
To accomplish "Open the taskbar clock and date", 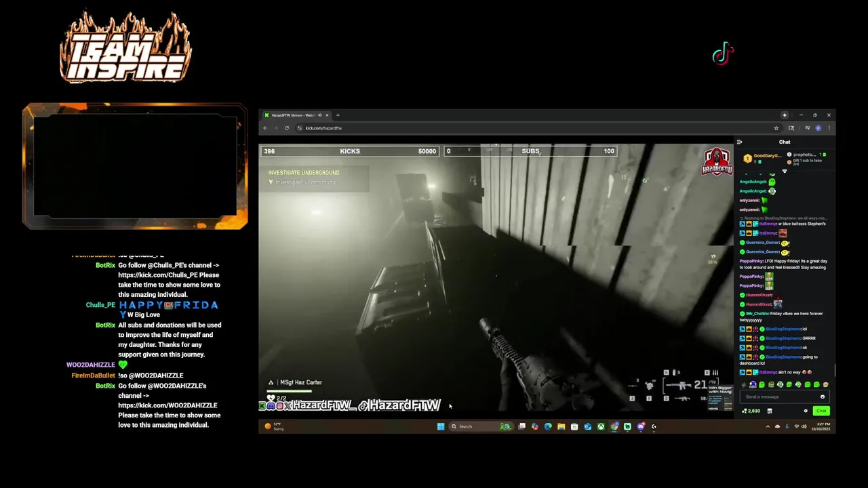I will (x=821, y=427).
